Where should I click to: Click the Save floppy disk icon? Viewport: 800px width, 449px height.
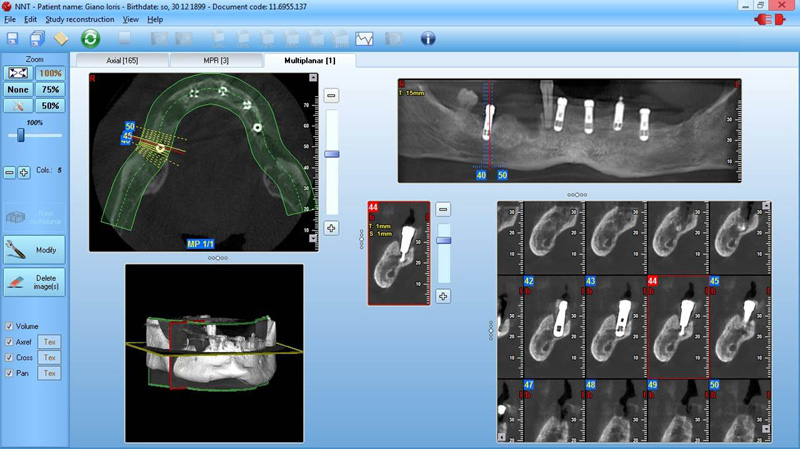pyautogui.click(x=13, y=39)
